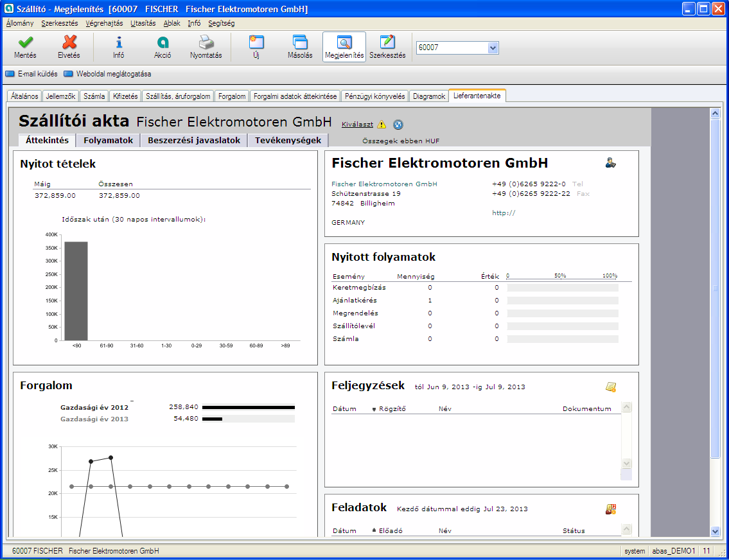Open the Tevékenységek sub-tab
This screenshot has width=729, height=560.
coord(288,141)
